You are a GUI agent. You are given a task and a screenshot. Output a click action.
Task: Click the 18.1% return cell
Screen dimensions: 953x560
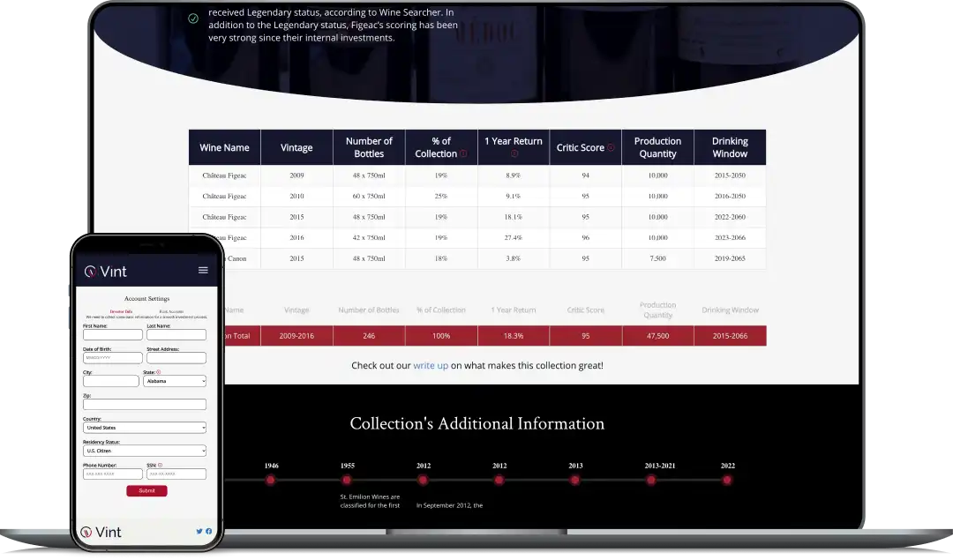click(x=513, y=217)
